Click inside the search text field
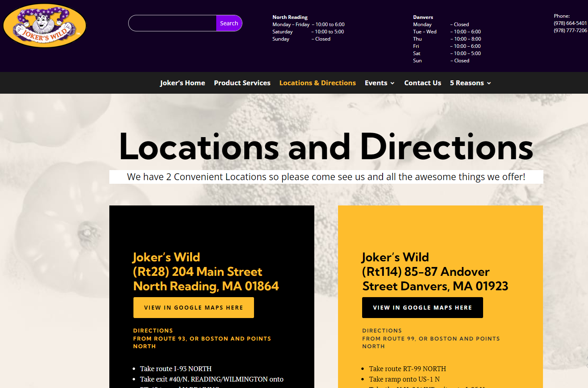The height and width of the screenshot is (388, 588). coord(172,23)
